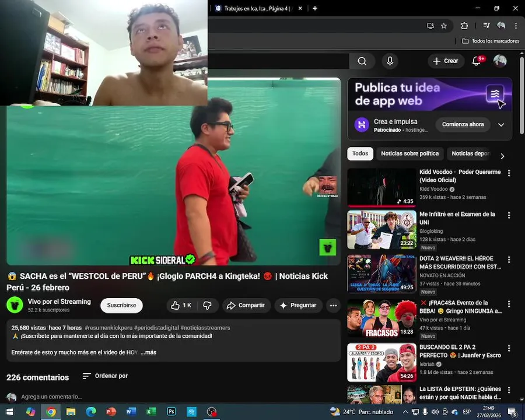Screen dimensions: 525x420
Task: Select the Todos filter chip
Action: (360, 153)
